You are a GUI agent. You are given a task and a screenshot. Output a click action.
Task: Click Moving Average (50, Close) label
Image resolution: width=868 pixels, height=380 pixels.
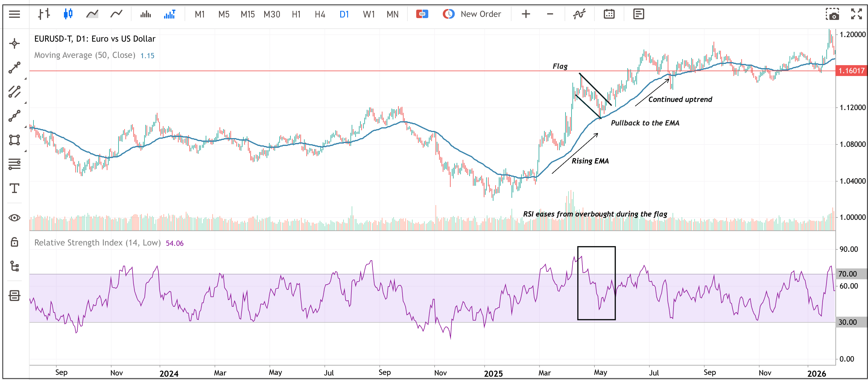[84, 55]
